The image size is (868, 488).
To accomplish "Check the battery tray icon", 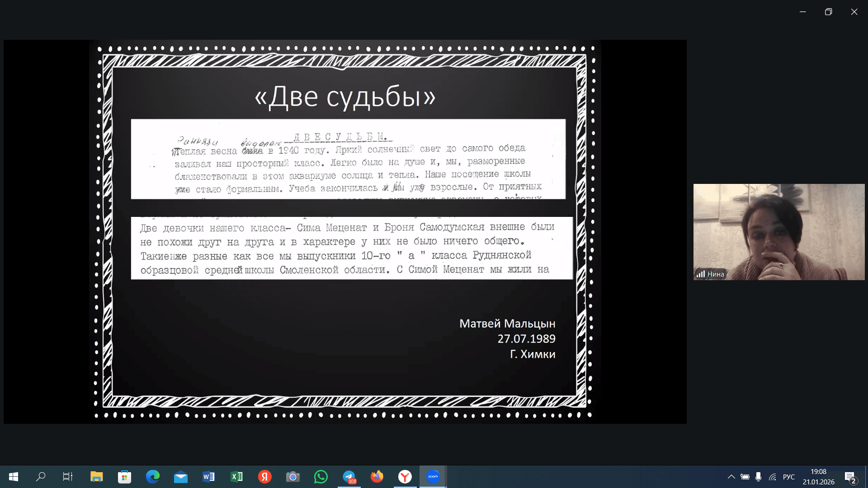I will 745,477.
